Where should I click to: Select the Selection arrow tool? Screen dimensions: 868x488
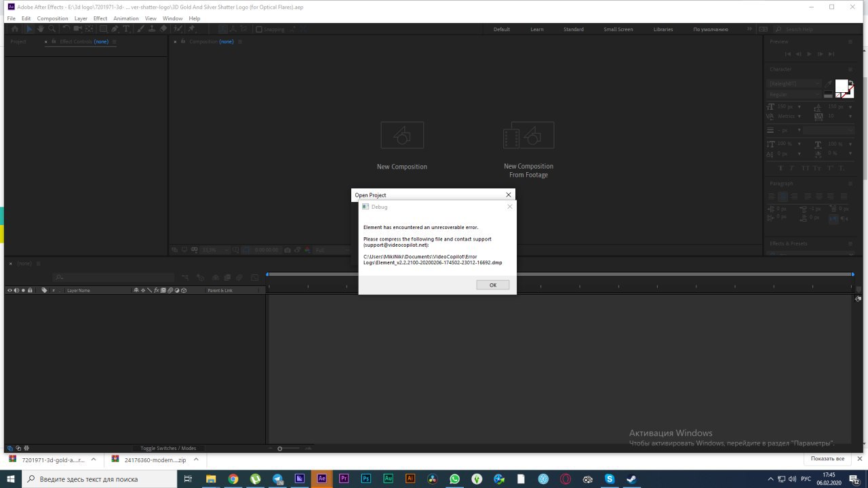point(28,29)
